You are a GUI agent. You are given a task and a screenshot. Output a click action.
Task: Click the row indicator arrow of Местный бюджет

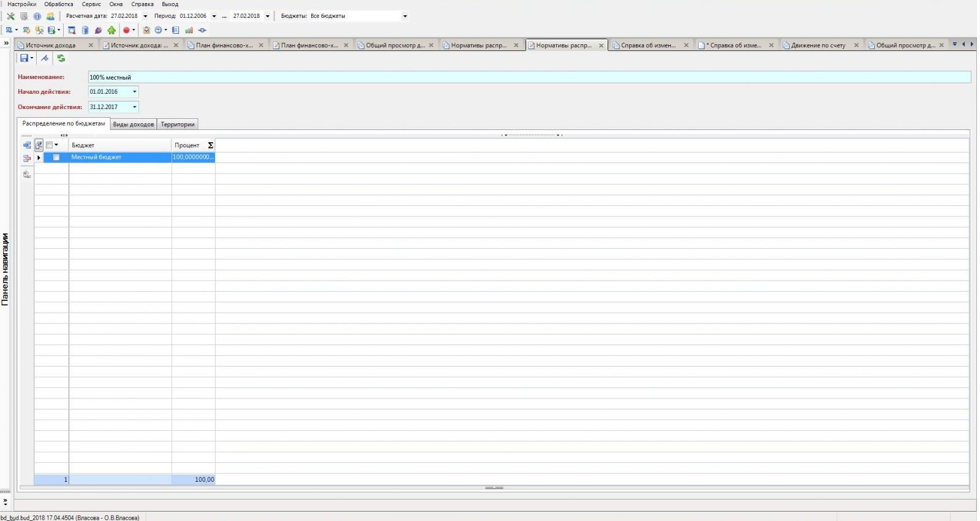[x=39, y=158]
